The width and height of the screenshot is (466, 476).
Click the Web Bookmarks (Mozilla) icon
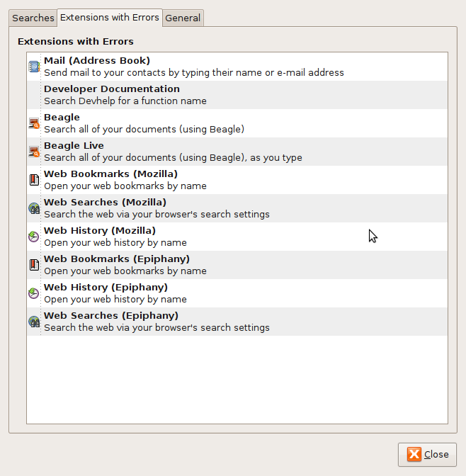pyautogui.click(x=34, y=180)
